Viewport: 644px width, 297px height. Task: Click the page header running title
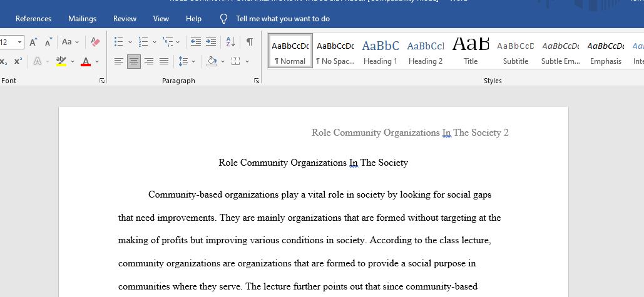410,133
